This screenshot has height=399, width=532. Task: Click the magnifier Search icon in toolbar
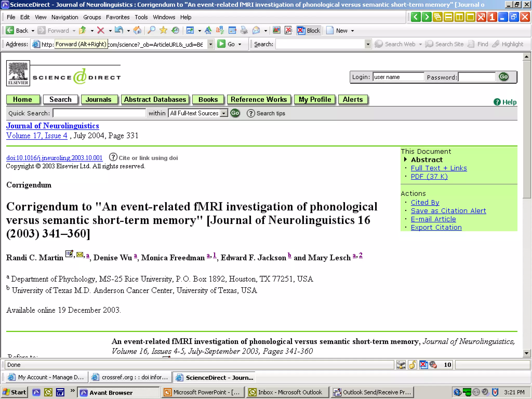pos(151,31)
